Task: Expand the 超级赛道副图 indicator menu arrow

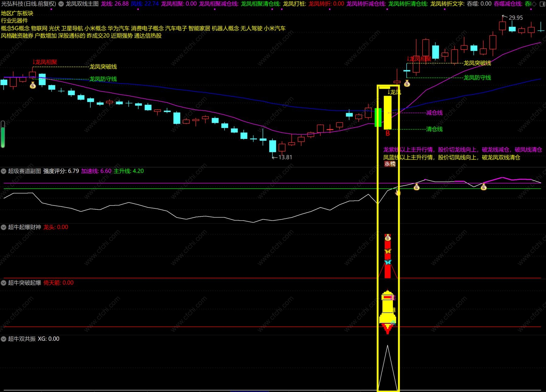Action: [4, 171]
